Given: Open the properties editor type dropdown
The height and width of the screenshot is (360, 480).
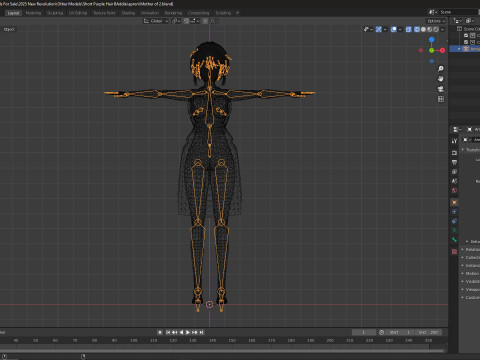Looking at the screenshot, I should point(457,129).
